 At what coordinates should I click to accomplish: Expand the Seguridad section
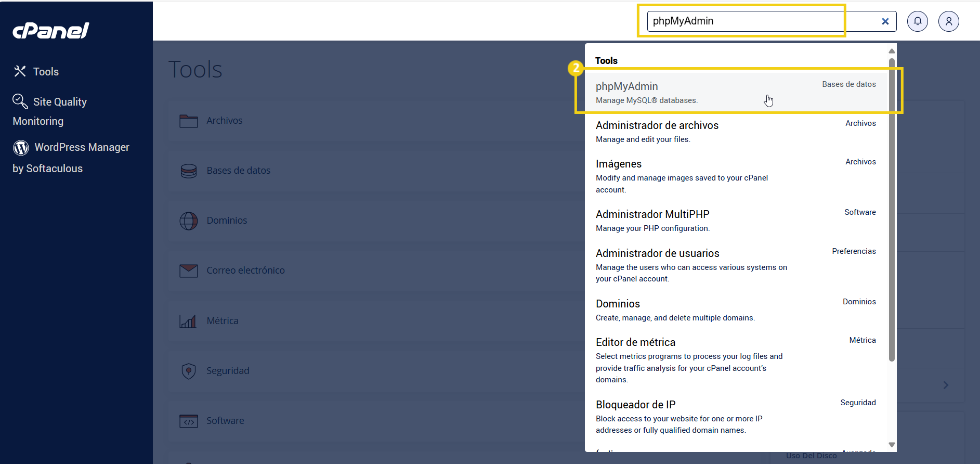pos(228,371)
